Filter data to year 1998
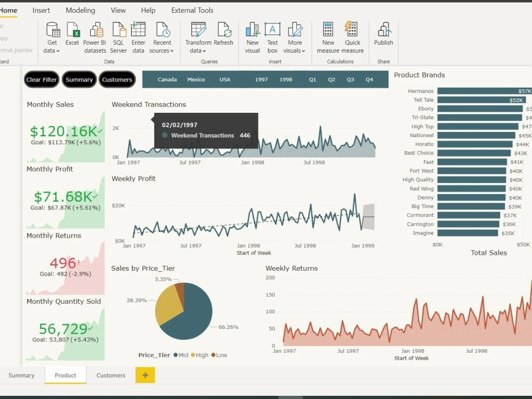This screenshot has height=399, width=532. coord(286,79)
